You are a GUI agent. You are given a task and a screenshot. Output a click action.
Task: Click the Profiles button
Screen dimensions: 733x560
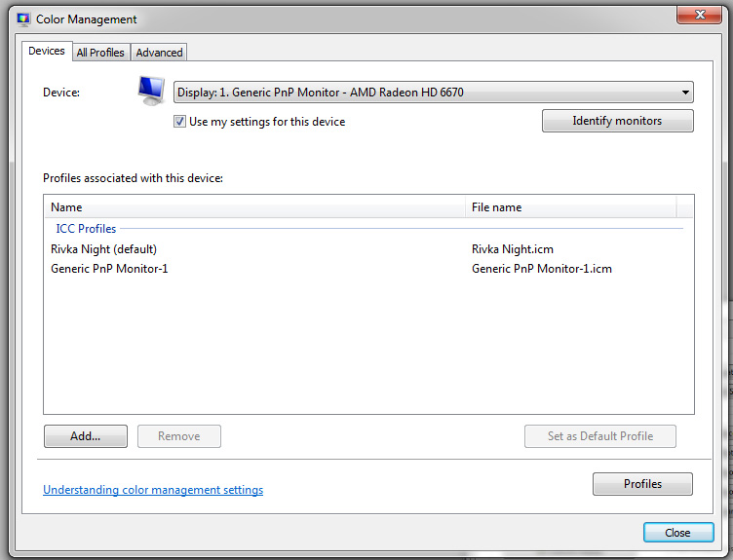pos(642,484)
